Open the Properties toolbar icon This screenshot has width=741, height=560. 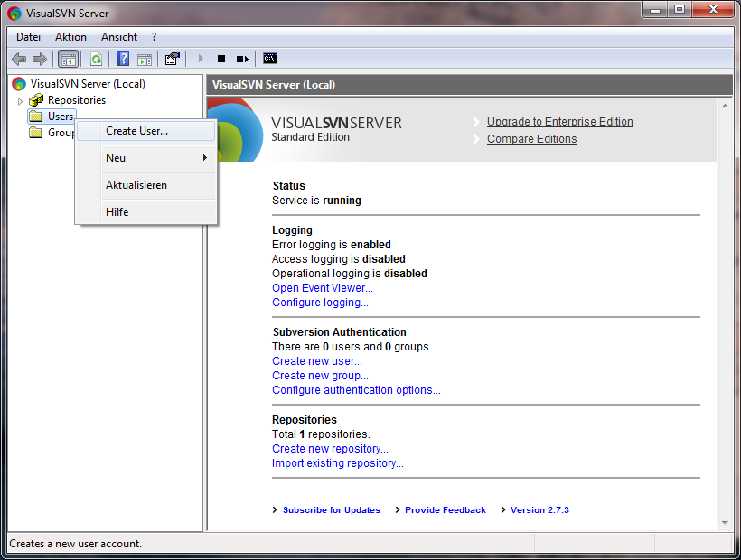click(x=173, y=59)
